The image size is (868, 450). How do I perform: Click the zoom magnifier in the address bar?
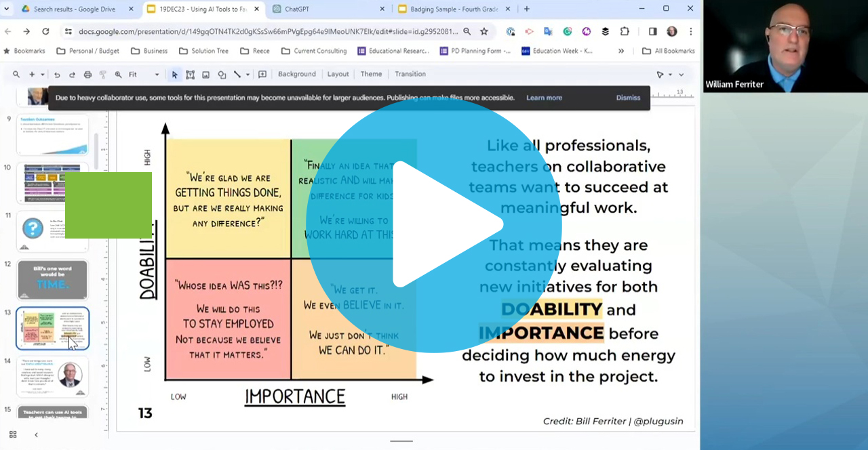point(467,31)
